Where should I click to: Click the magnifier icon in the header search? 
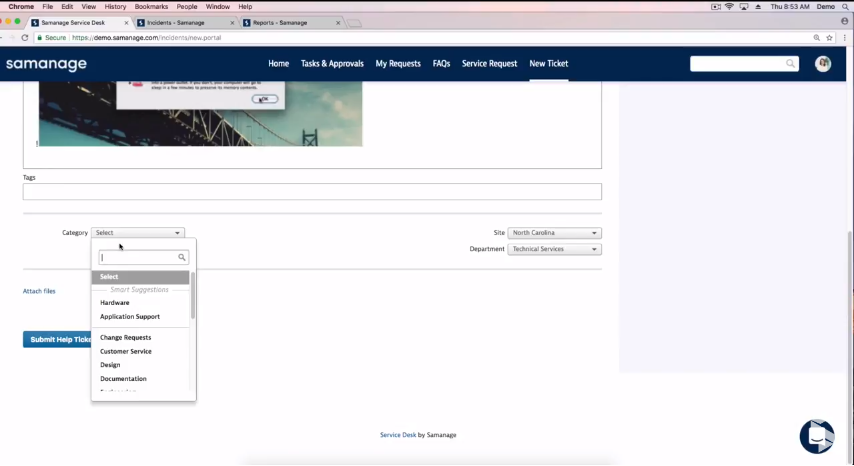click(790, 64)
